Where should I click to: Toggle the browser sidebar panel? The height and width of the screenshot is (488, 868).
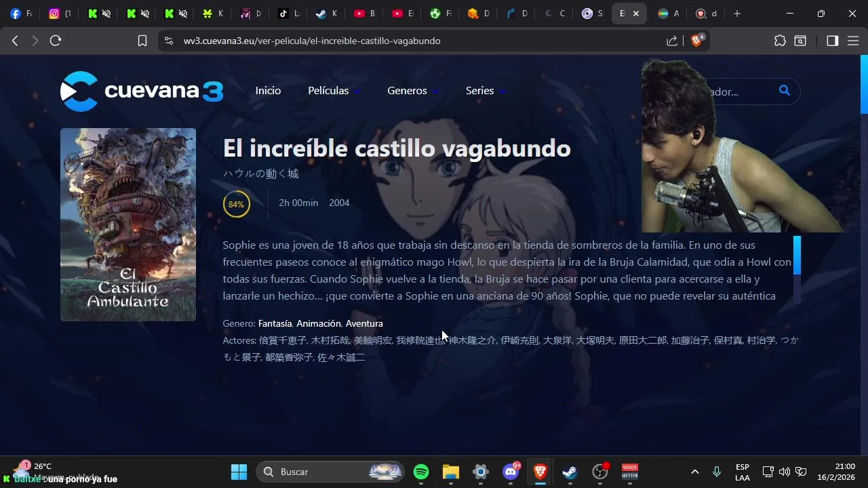(x=833, y=41)
